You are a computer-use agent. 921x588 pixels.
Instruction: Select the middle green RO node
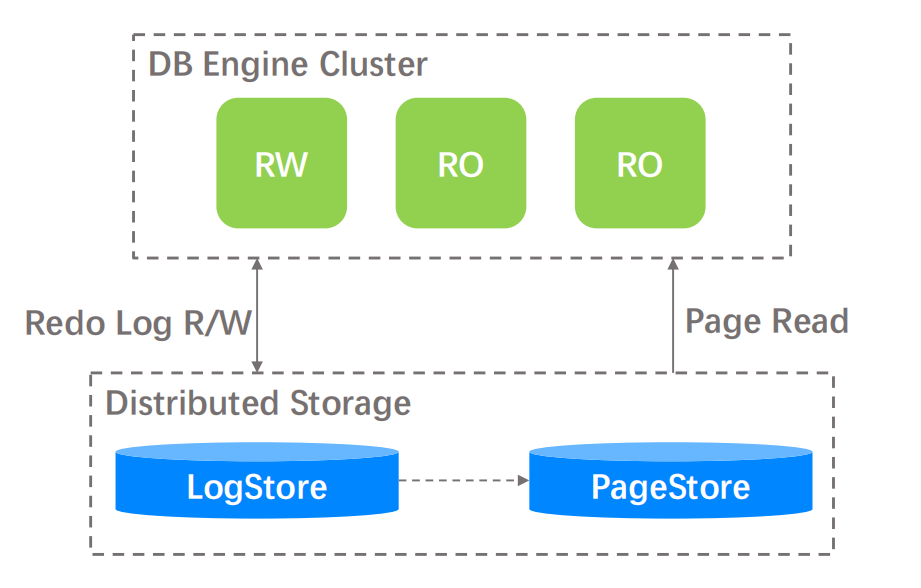pyautogui.click(x=460, y=163)
